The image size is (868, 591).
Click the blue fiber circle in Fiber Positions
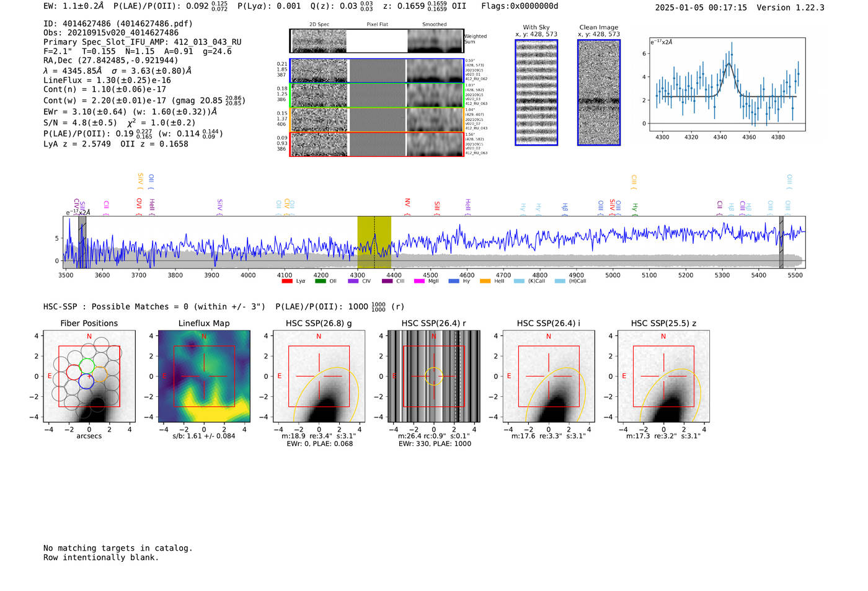tap(86, 381)
